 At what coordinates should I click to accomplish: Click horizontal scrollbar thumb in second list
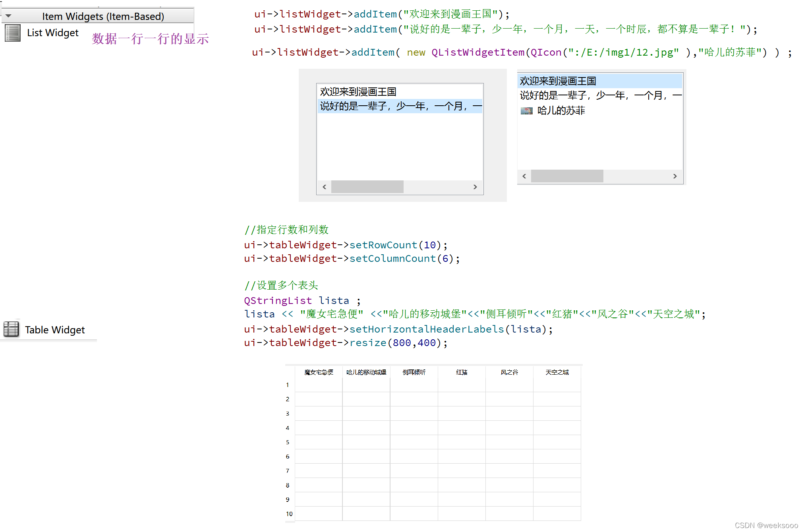[567, 176]
